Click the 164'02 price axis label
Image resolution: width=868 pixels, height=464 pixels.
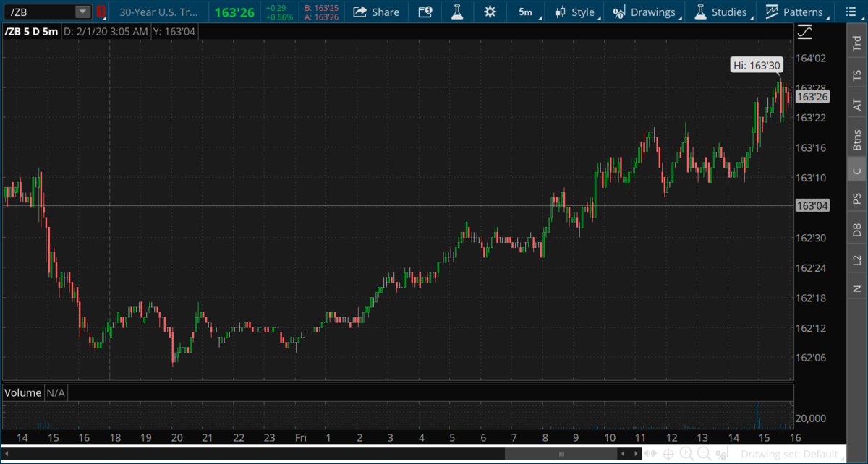click(810, 59)
